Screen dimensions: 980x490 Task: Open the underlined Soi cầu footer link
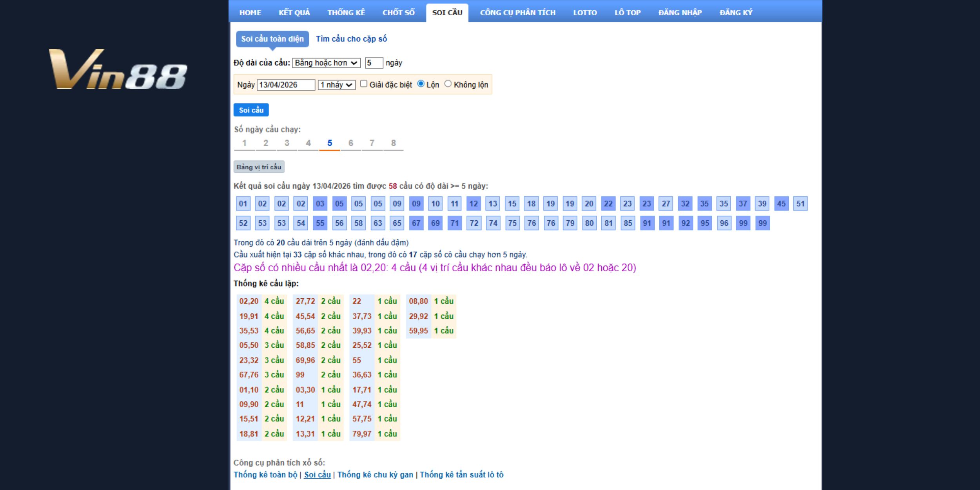click(318, 475)
